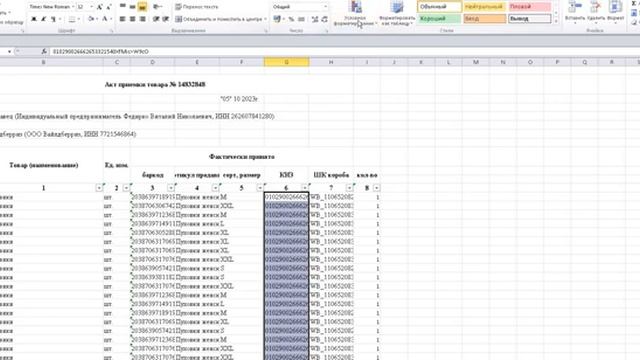The width and height of the screenshot is (640, 360).
Task: Select the ШК короба header cell
Action: pos(331,175)
